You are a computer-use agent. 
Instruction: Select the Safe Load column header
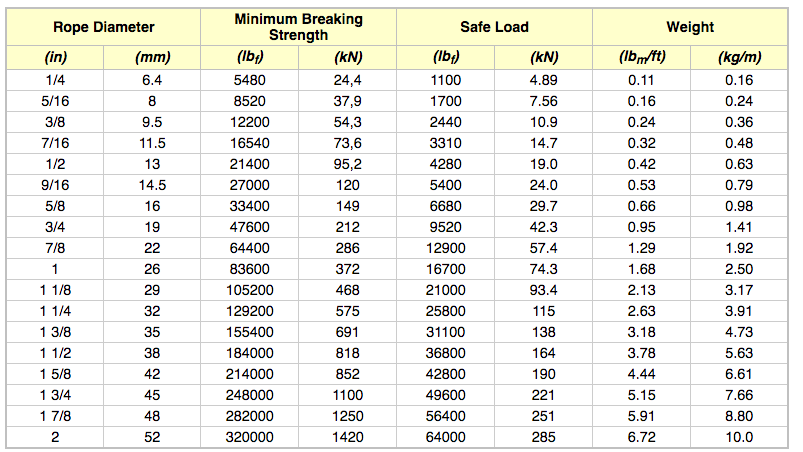(x=494, y=27)
